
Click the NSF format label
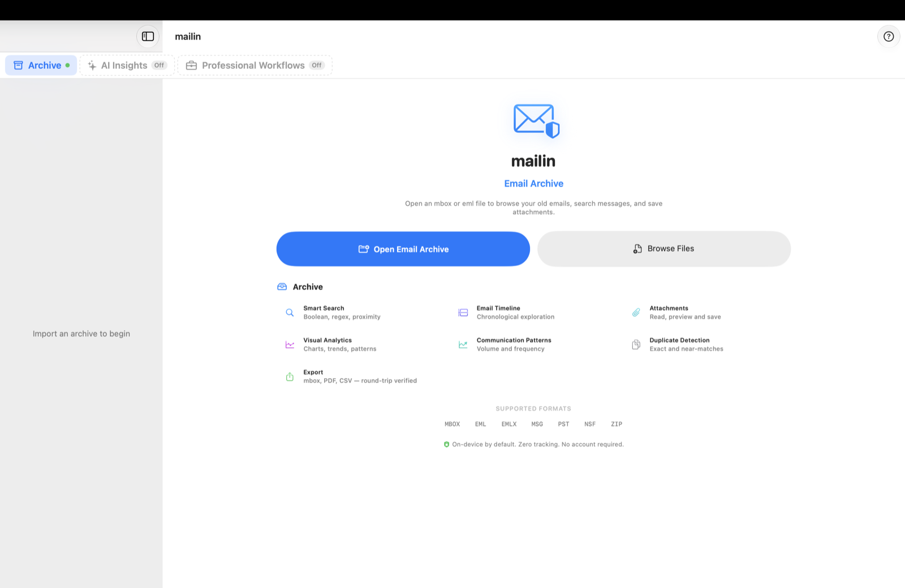click(590, 424)
